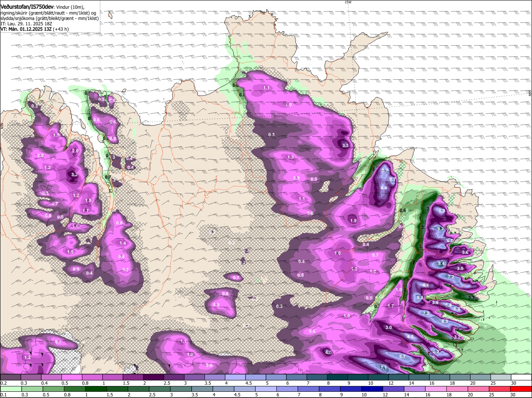Click the 7.1 value near the bottom edge
This screenshot has height=398, width=532.
[384, 368]
